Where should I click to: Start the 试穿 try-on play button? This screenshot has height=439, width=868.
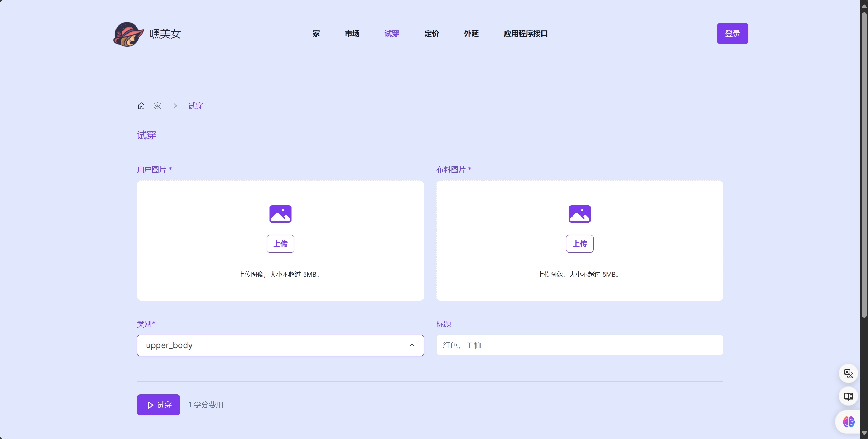coord(158,405)
